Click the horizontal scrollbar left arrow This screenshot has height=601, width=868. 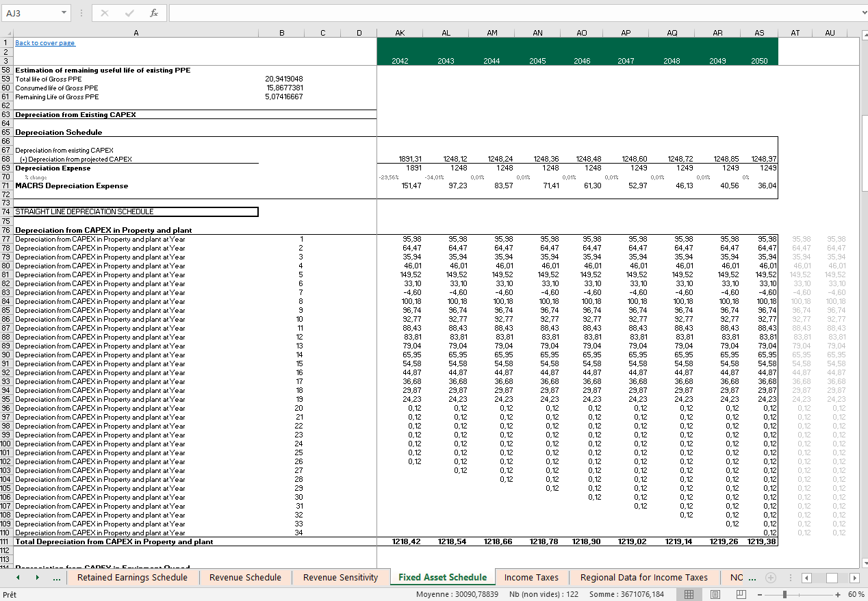click(808, 578)
